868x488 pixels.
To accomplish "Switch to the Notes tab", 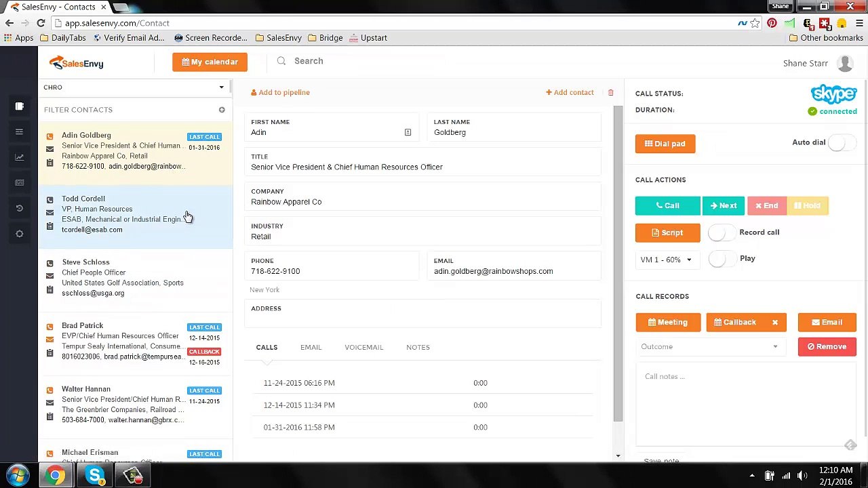I will (x=418, y=348).
